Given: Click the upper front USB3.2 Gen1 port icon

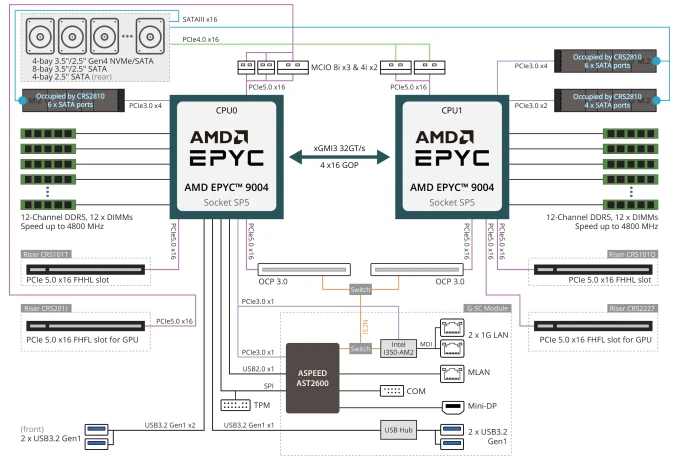Looking at the screenshot, I should pyautogui.click(x=96, y=429).
